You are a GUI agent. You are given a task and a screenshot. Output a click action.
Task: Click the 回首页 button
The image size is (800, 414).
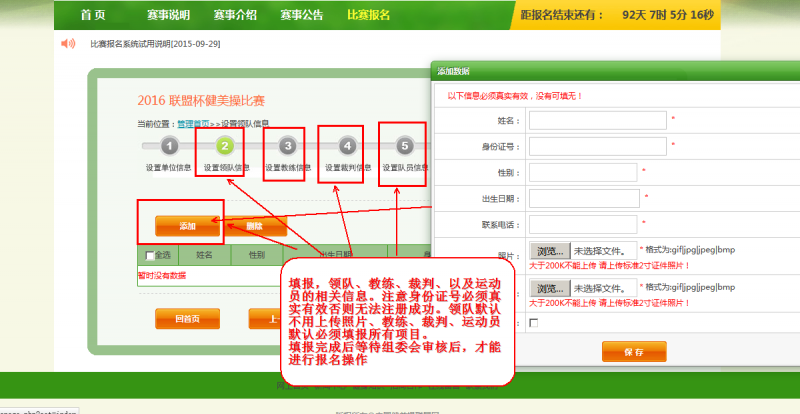[x=186, y=319]
